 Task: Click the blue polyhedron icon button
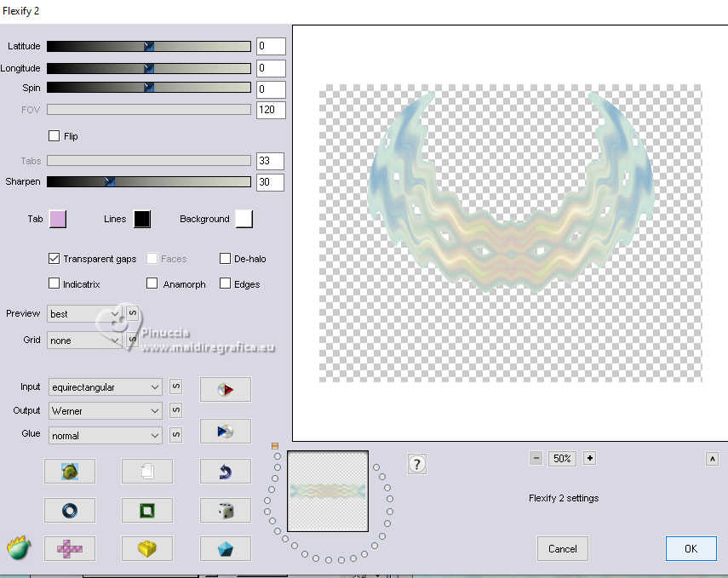click(x=225, y=549)
